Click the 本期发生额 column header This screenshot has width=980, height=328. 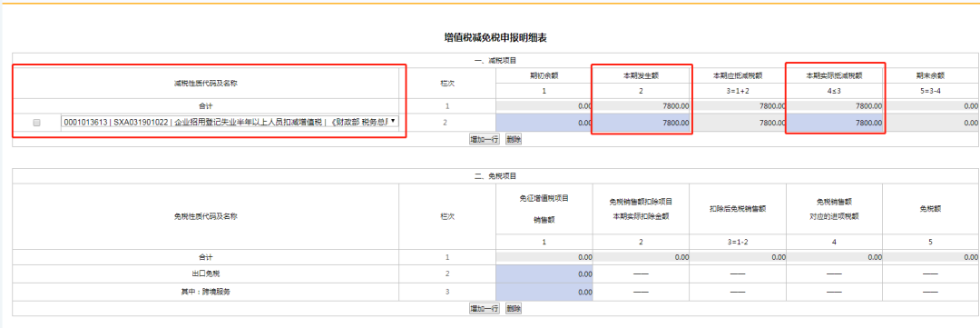pos(642,75)
